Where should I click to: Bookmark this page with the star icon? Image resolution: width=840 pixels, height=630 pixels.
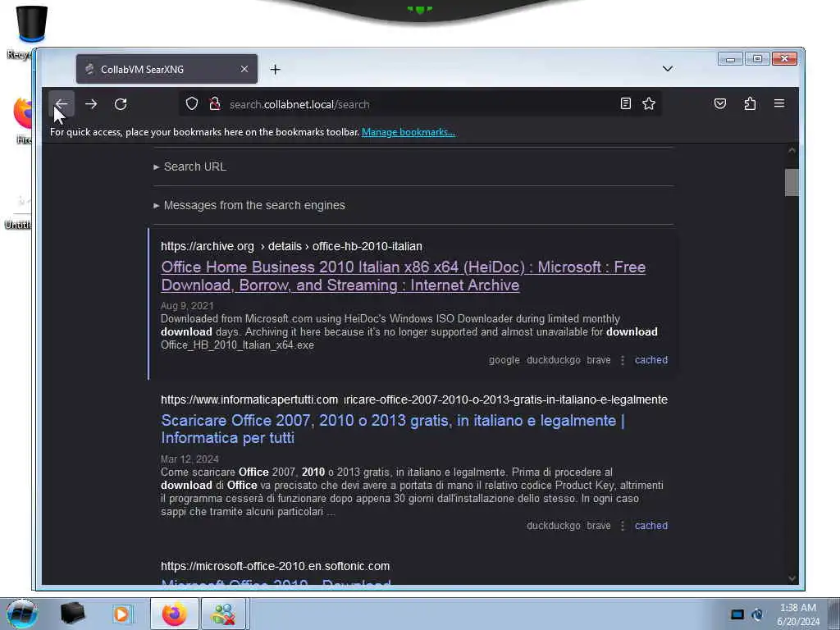coord(649,103)
